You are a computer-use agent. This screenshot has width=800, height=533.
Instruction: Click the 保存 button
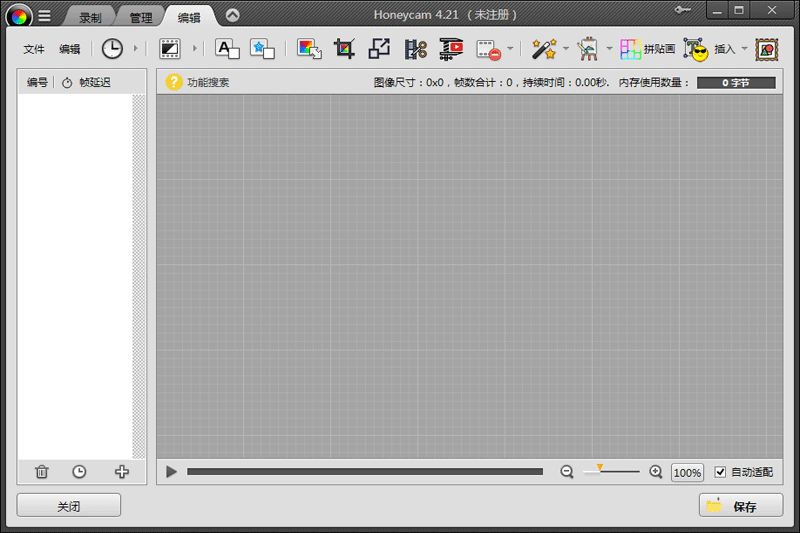point(741,506)
